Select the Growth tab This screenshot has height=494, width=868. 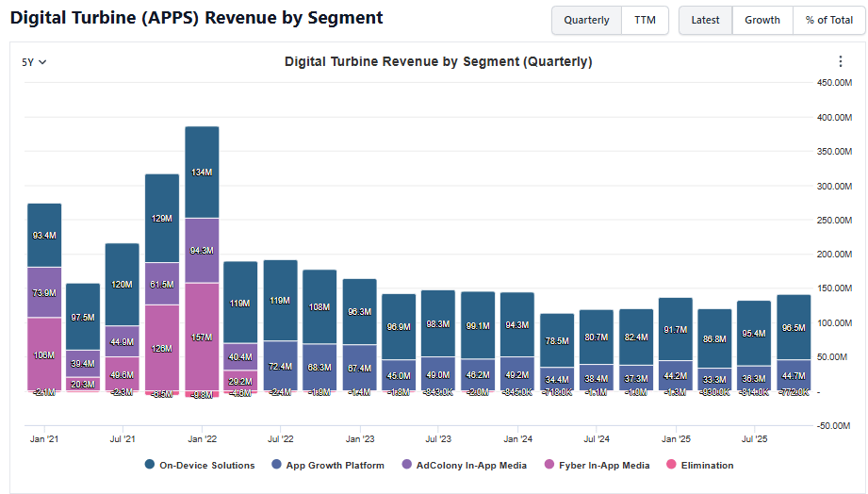click(x=762, y=20)
